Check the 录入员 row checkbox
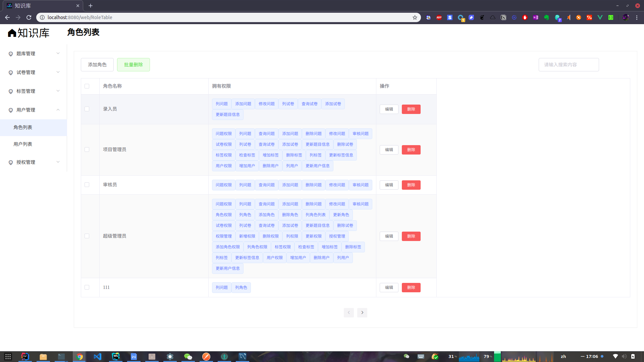The height and width of the screenshot is (362, 644). [87, 109]
